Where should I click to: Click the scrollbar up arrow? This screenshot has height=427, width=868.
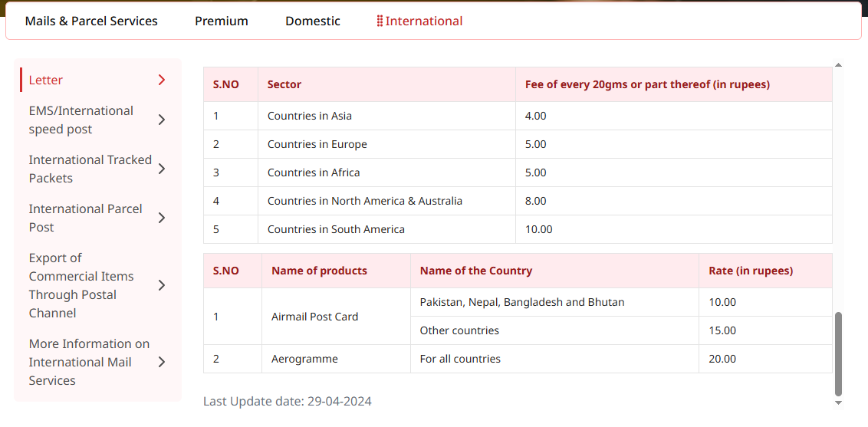pos(838,65)
